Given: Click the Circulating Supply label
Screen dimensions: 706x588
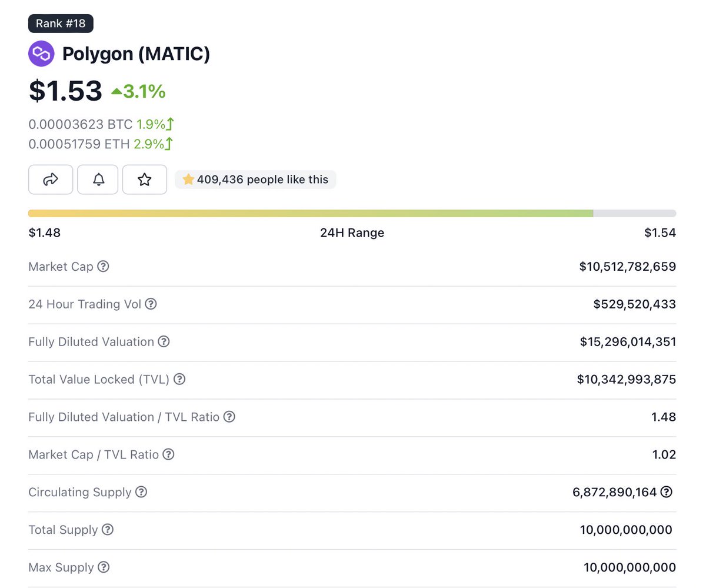Looking at the screenshot, I should pos(80,492).
